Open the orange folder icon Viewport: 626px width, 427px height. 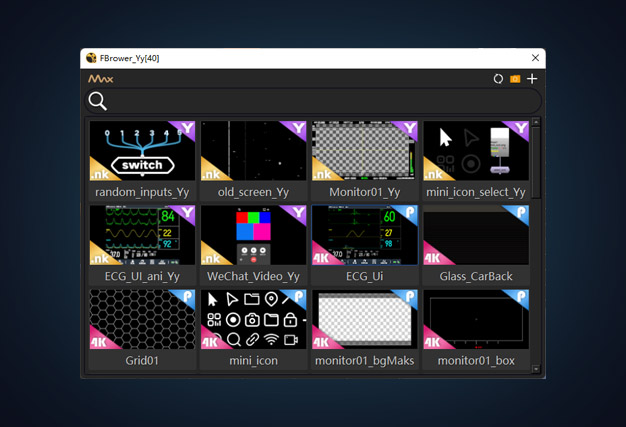pos(515,79)
